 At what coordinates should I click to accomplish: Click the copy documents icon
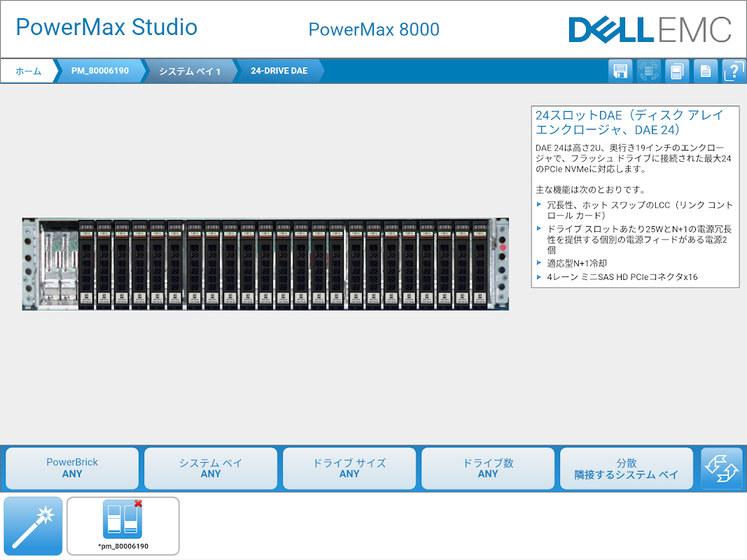tap(677, 71)
